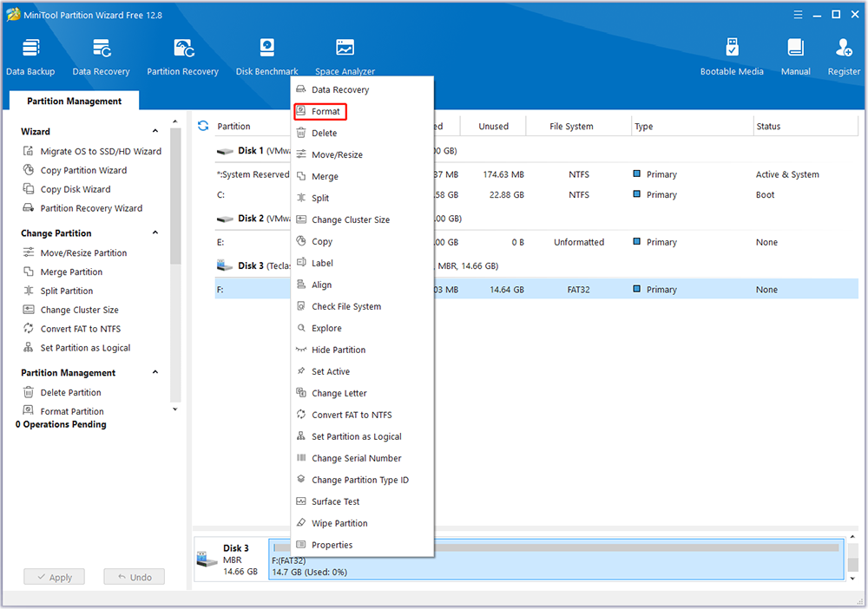Launch Data Recovery from the toolbar
The height and width of the screenshot is (609, 868).
pyautogui.click(x=101, y=56)
